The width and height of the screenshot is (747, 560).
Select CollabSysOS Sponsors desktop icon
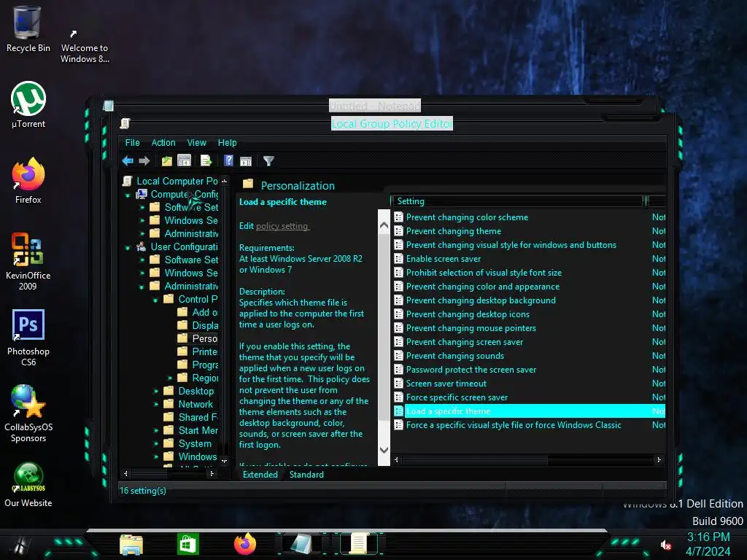point(28,413)
